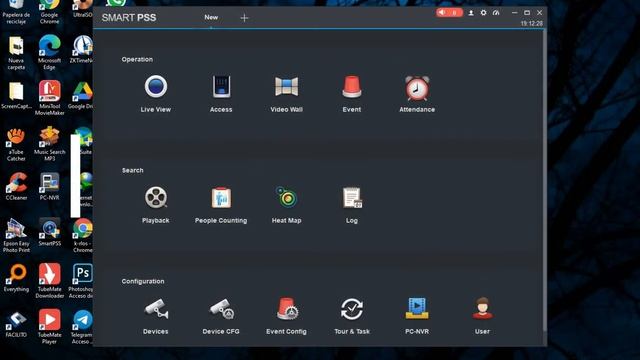
Task: Open the Devices configuration
Action: [156, 316]
